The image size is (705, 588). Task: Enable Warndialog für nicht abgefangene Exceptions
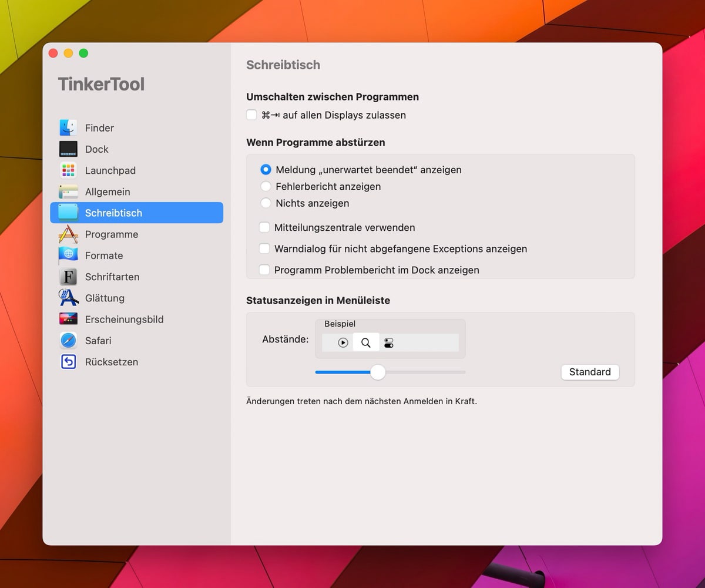click(x=264, y=248)
